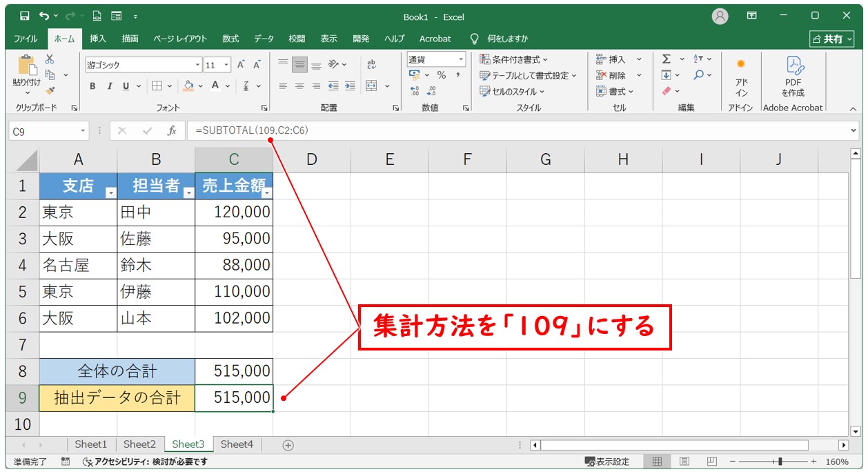Click the format painter brush icon

click(x=50, y=90)
